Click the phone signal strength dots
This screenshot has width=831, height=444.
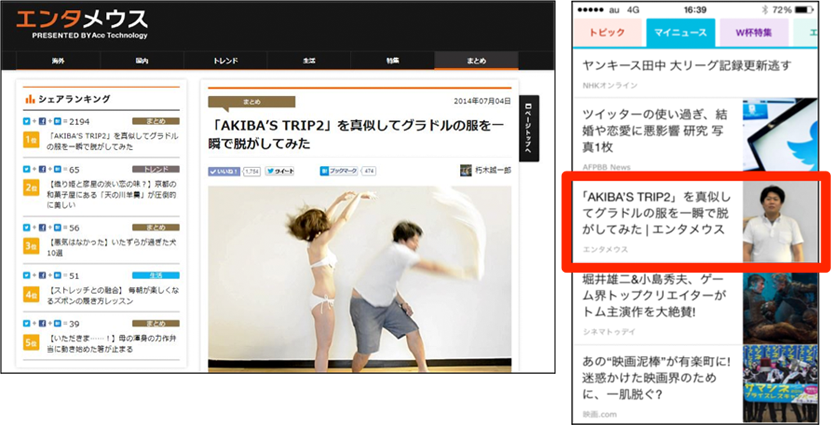coord(590,10)
